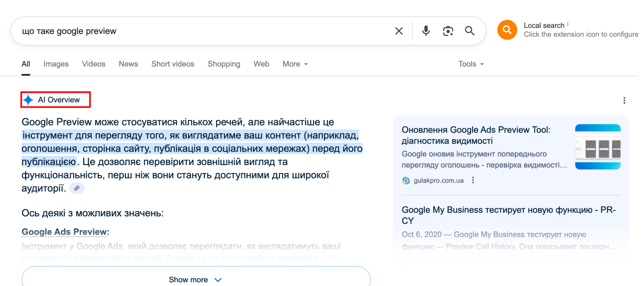This screenshot has height=286, width=644.
Task: Click the gulakpro.com.ua source name
Action: click(x=439, y=180)
